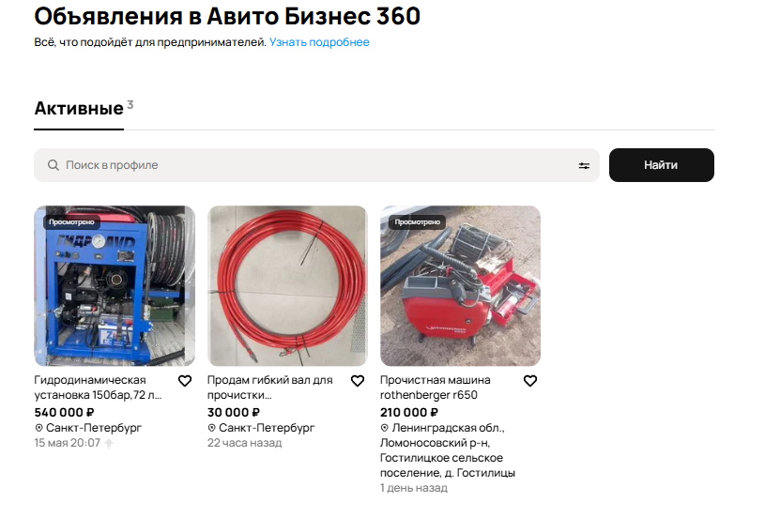Click location pin of гибкий вал listing
Viewport: 765px width, 532px height.
211,428
